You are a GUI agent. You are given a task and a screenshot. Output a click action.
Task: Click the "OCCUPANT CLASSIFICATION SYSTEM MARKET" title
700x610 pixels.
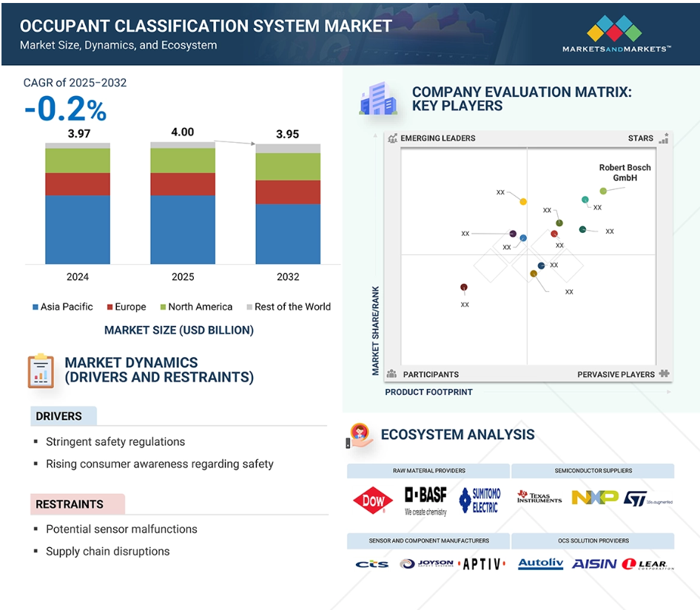click(206, 26)
